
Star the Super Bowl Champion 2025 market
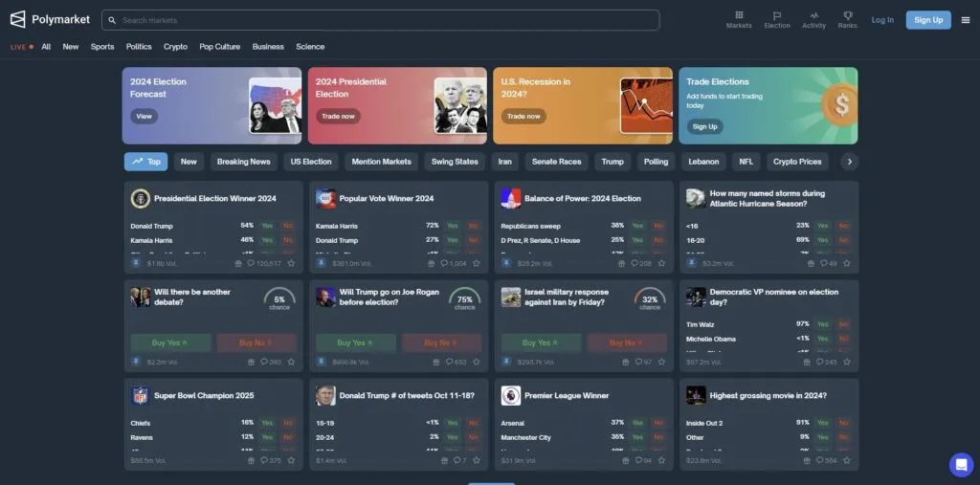pos(291,461)
